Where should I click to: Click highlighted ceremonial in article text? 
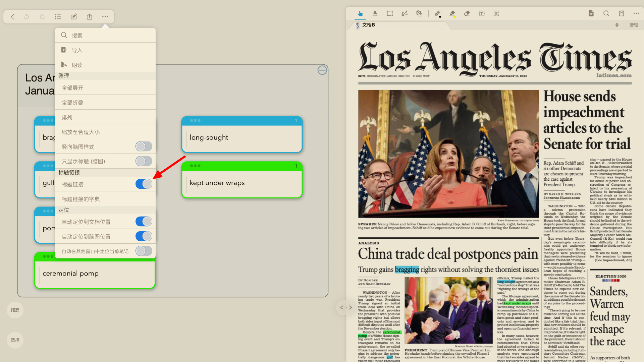click(392, 332)
